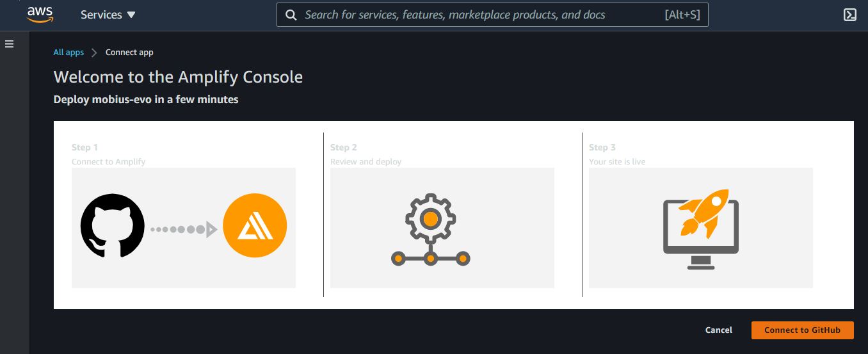
Task: Click the Connect app breadcrumb text
Action: [129, 52]
